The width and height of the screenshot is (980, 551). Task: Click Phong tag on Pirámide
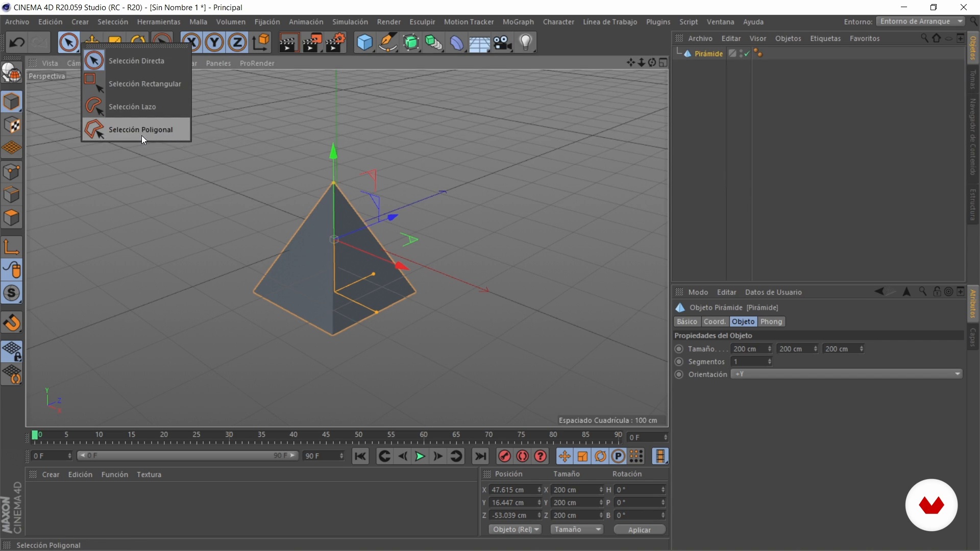(x=758, y=53)
